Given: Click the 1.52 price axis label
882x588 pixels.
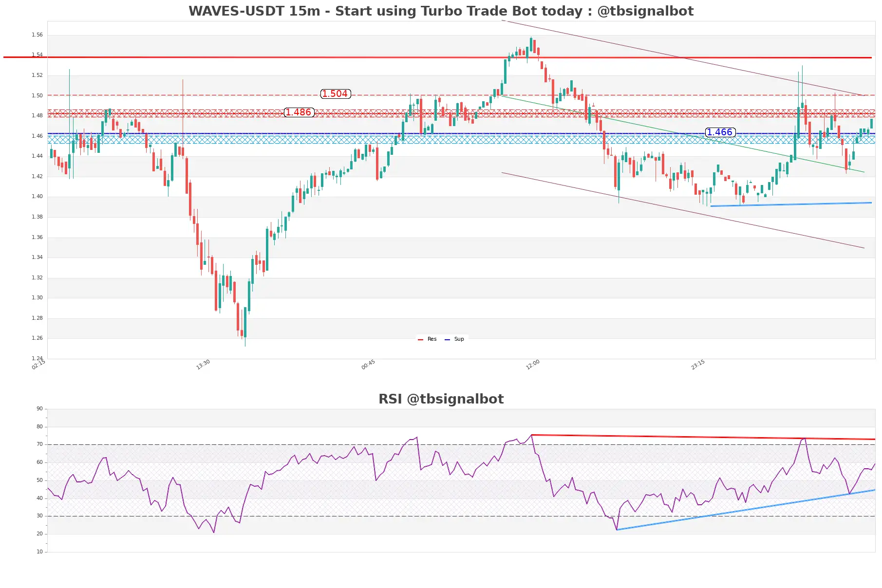Looking at the screenshot, I should click(37, 75).
